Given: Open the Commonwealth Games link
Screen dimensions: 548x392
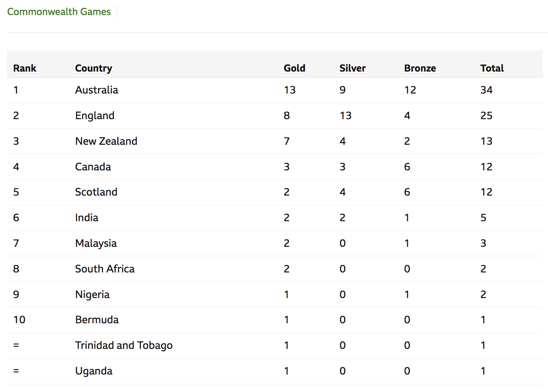Looking at the screenshot, I should 59,12.
